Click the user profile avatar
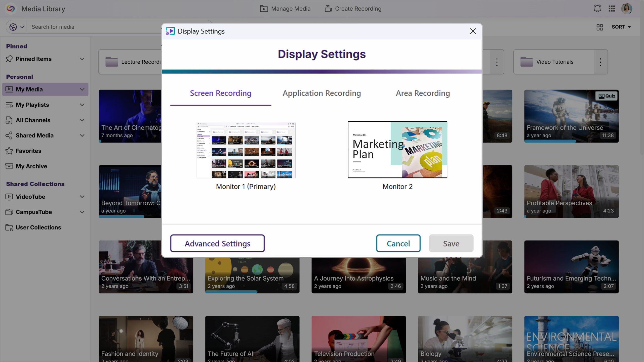The image size is (644, 362). click(626, 9)
